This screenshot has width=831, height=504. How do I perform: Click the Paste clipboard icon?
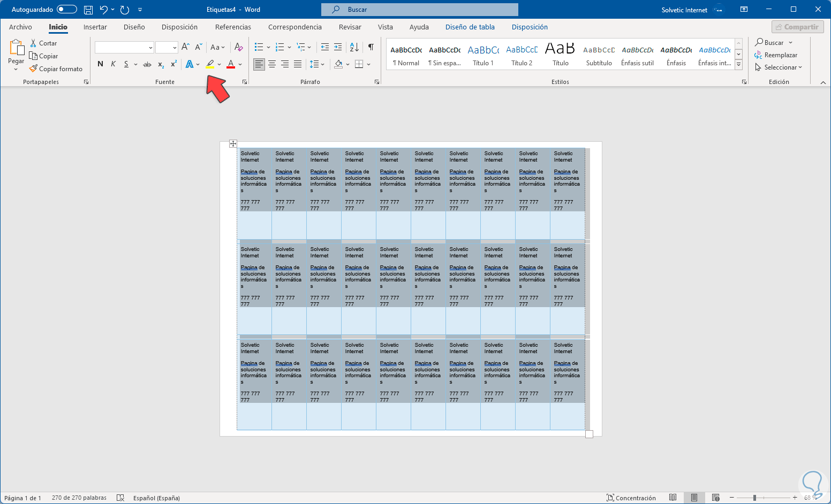16,48
